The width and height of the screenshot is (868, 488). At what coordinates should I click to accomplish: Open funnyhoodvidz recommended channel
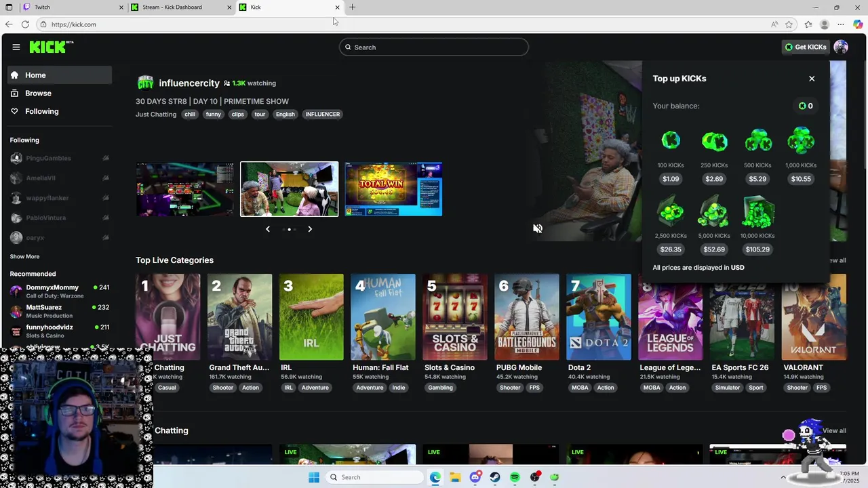[60, 331]
